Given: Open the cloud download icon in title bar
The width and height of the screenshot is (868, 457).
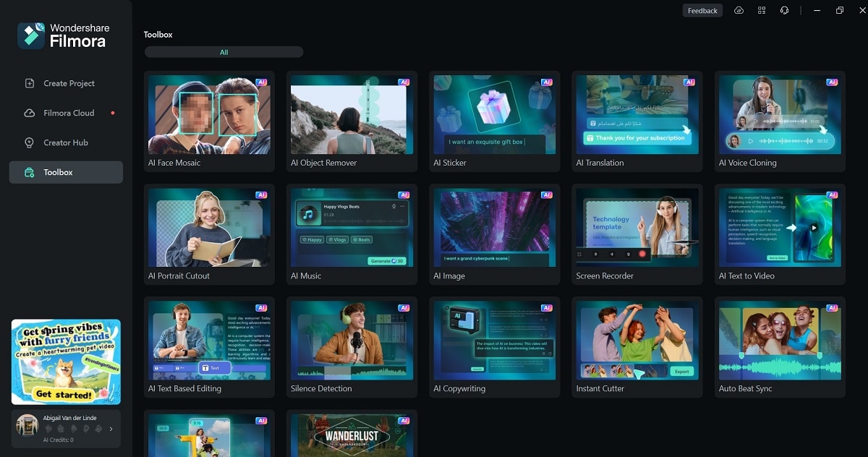Looking at the screenshot, I should pos(739,11).
